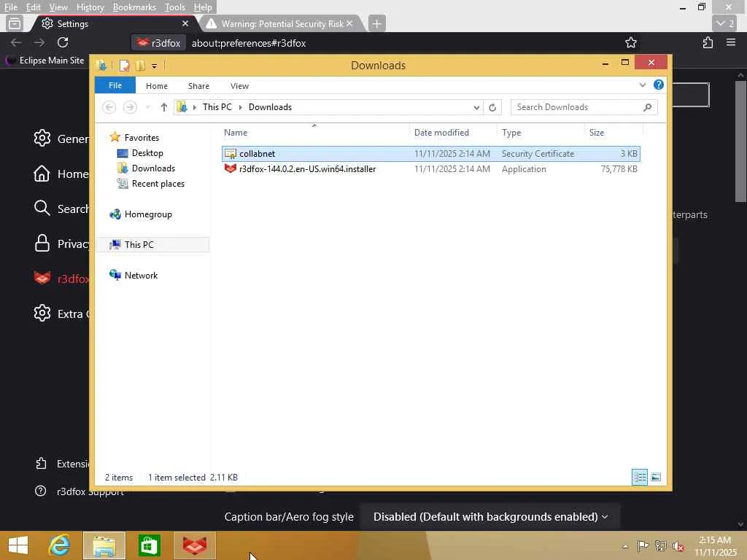Viewport: 747px width, 560px height.
Task: Open the Home ribbon tab
Action: pos(157,86)
